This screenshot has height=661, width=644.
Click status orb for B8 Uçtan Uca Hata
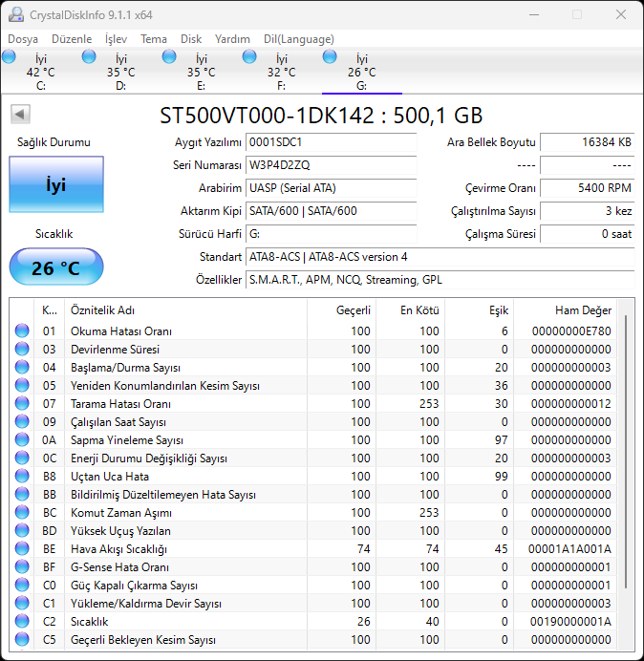pyautogui.click(x=22, y=476)
